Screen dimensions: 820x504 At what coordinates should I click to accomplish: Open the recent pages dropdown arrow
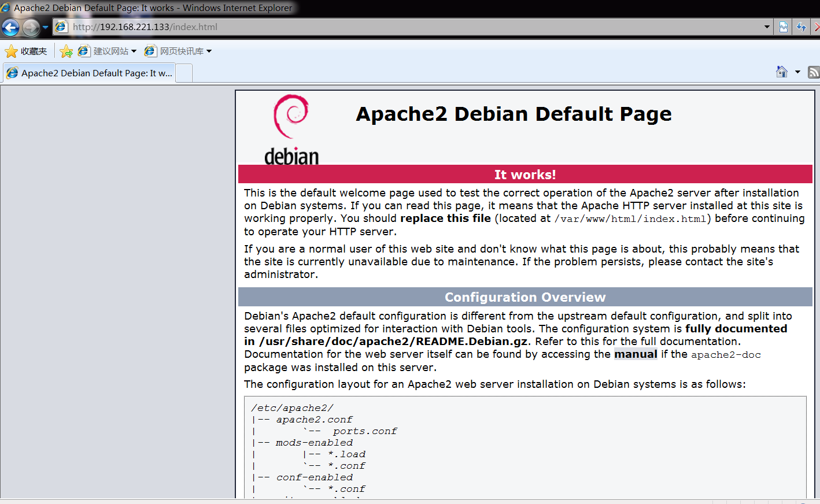45,27
